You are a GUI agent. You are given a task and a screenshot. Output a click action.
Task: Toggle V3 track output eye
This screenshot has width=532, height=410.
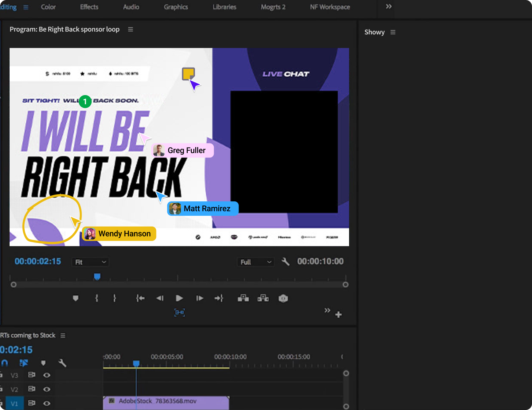47,375
